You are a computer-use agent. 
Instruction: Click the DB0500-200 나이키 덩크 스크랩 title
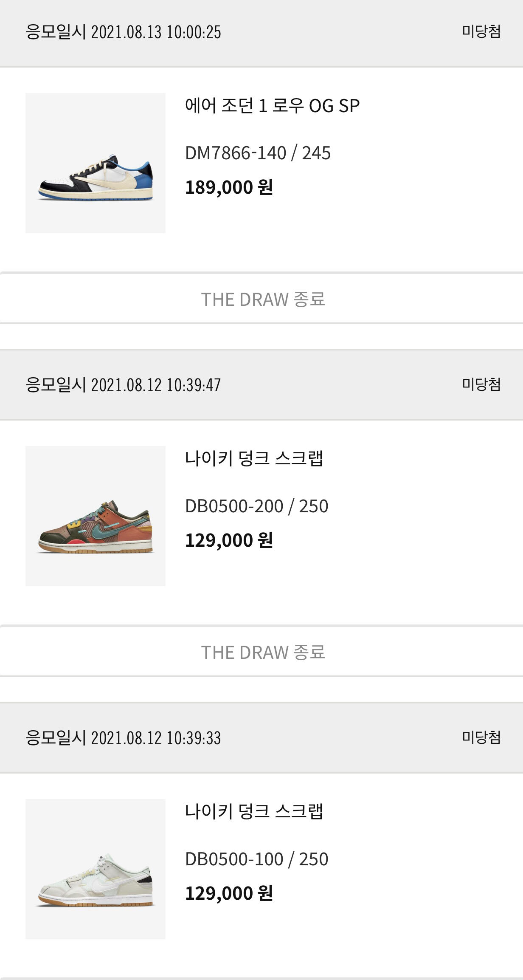click(x=254, y=459)
